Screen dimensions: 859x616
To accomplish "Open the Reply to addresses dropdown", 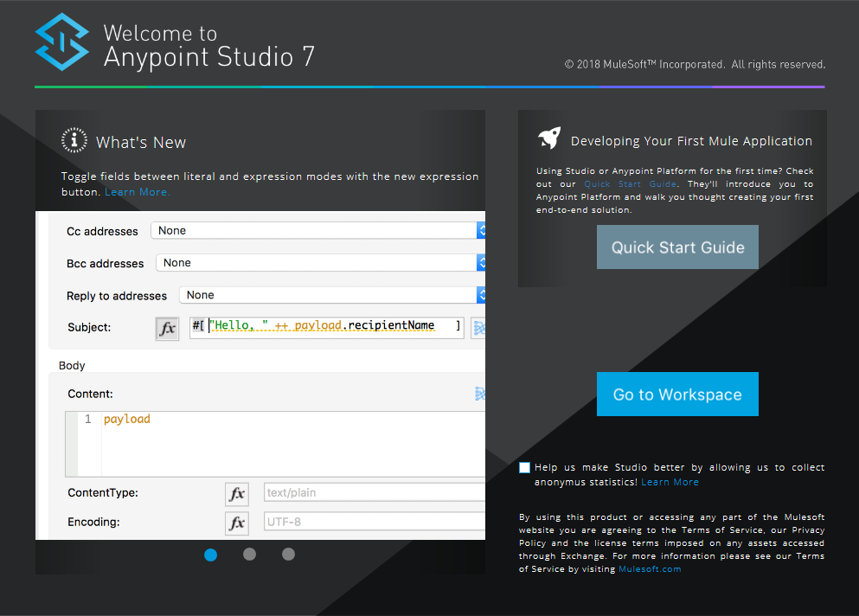I will click(x=332, y=295).
